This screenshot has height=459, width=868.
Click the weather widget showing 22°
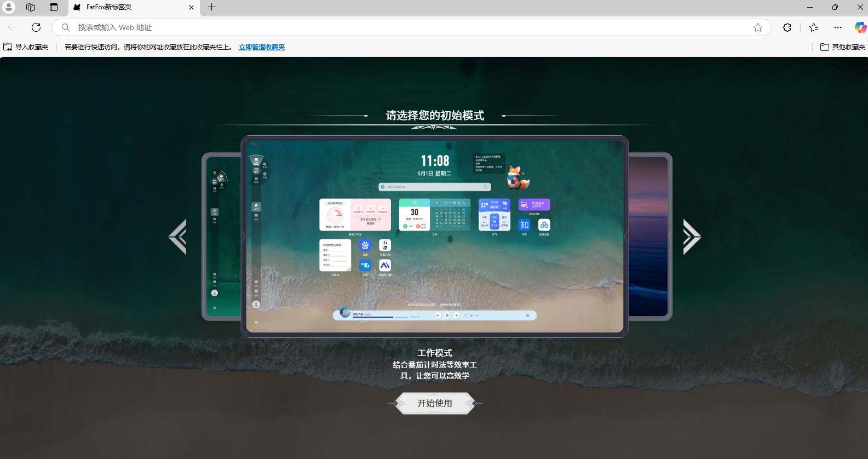pyautogui.click(x=494, y=215)
